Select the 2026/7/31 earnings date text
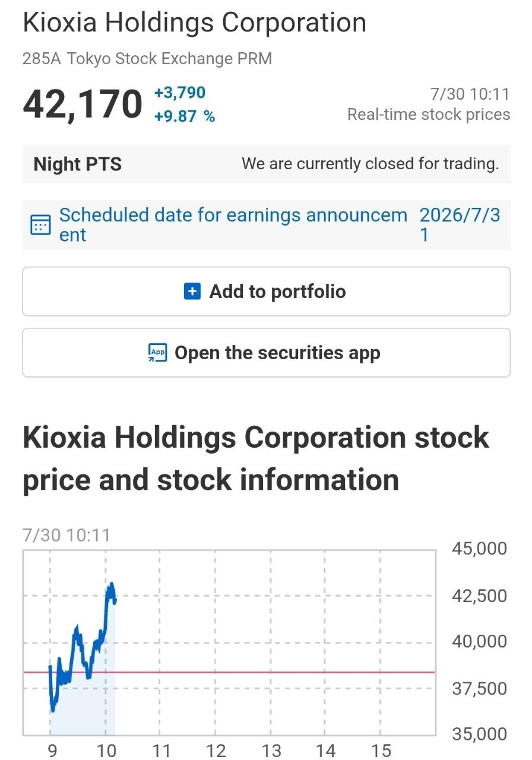The width and height of the screenshot is (532, 760). point(460,225)
